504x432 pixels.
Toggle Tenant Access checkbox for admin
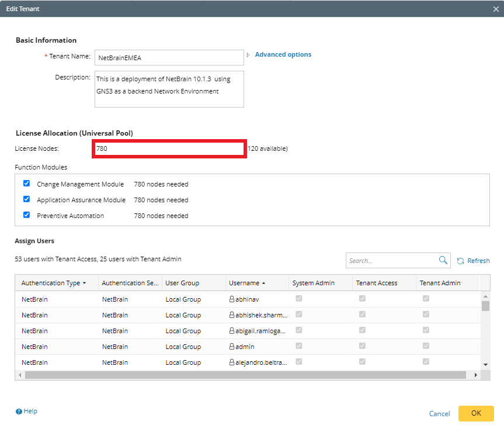[x=362, y=346]
